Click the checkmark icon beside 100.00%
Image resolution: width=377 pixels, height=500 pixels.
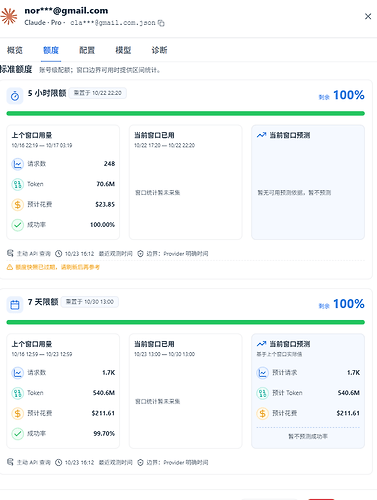coord(18,225)
